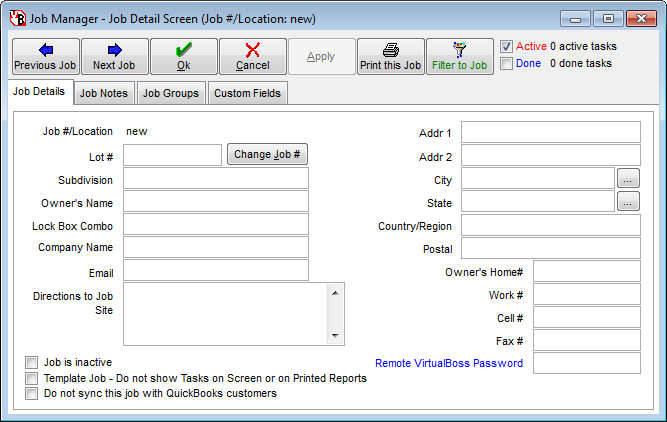Image resolution: width=667 pixels, height=422 pixels.
Task: Advance to the Next Job
Action: [114, 57]
